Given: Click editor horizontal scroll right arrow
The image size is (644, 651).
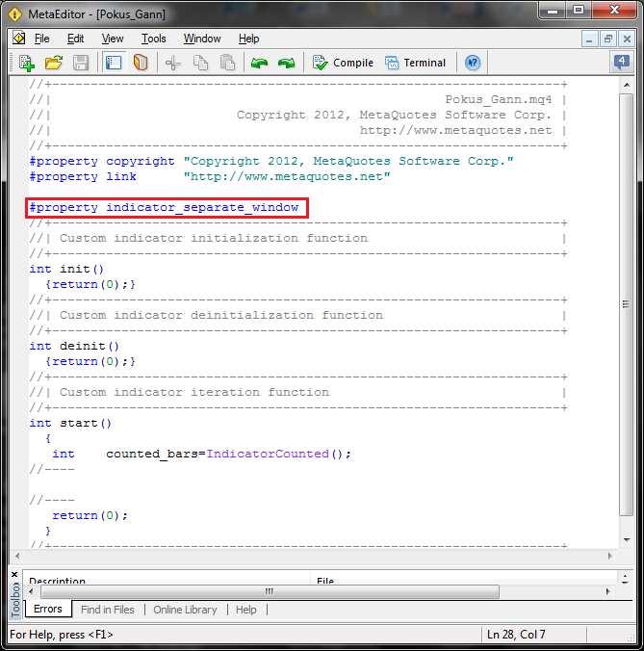Looking at the screenshot, I should coord(609,556).
